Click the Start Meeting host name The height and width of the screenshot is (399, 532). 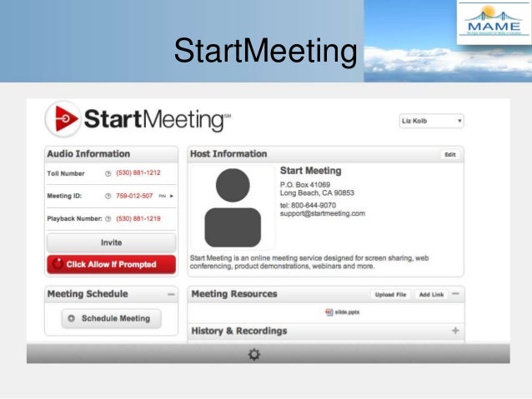[310, 171]
